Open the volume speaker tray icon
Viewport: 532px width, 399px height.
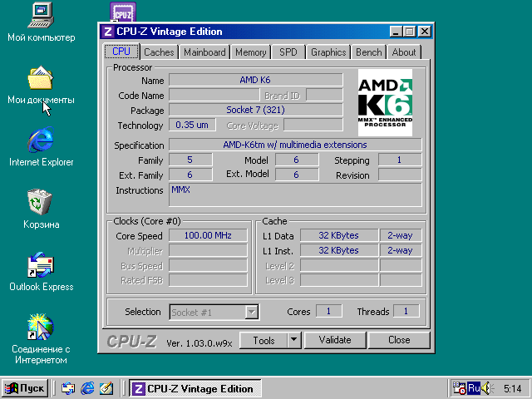[487, 388]
